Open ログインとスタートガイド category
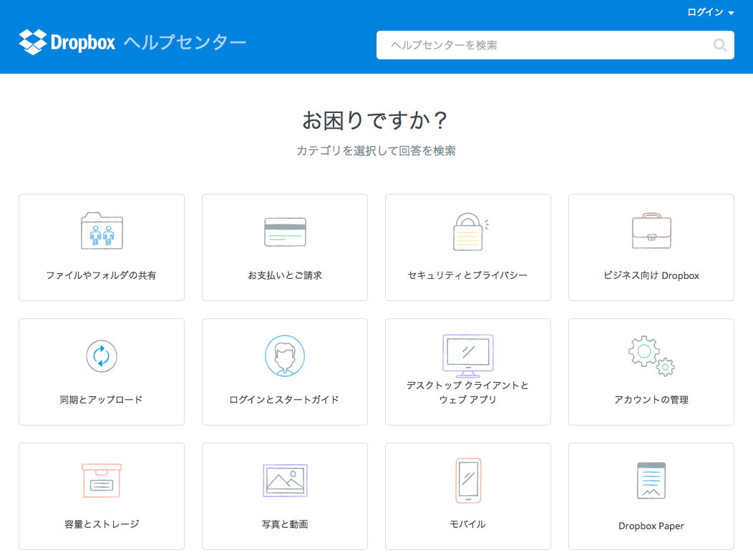 click(285, 372)
